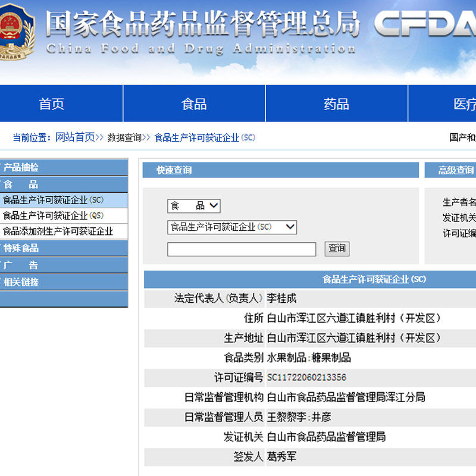Follow breadcrumb link 食品生产许可获证企业(SC)
Viewport: 476px width, 476px height.
(205, 137)
